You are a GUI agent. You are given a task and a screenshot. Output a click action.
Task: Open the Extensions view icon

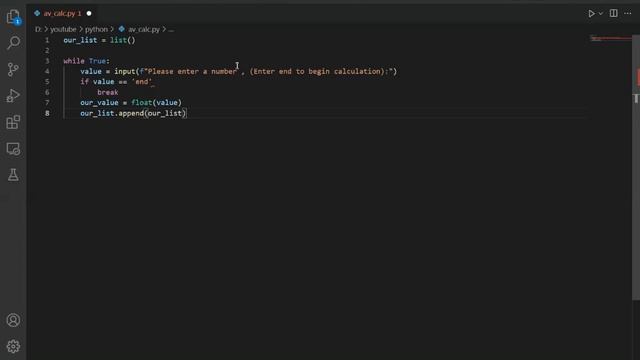[x=13, y=122]
